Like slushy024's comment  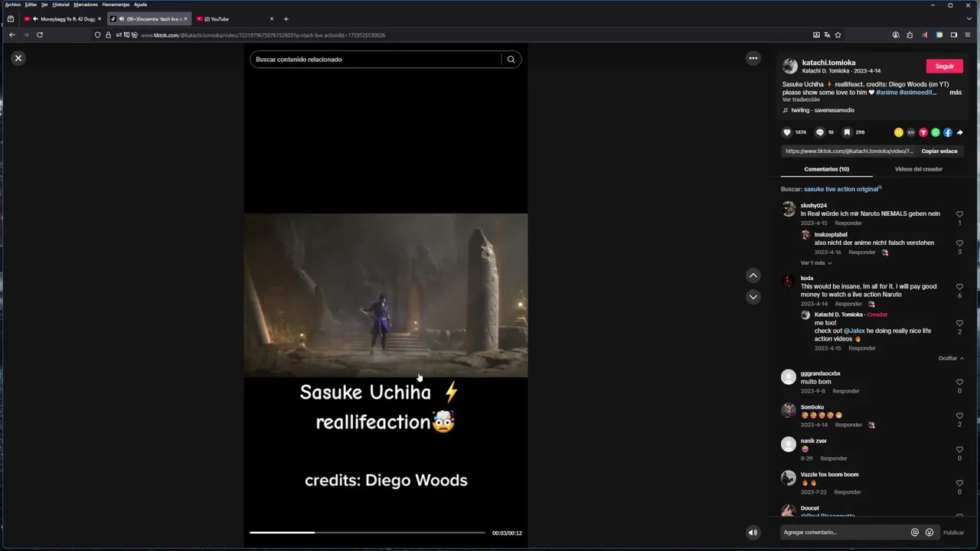pos(959,214)
